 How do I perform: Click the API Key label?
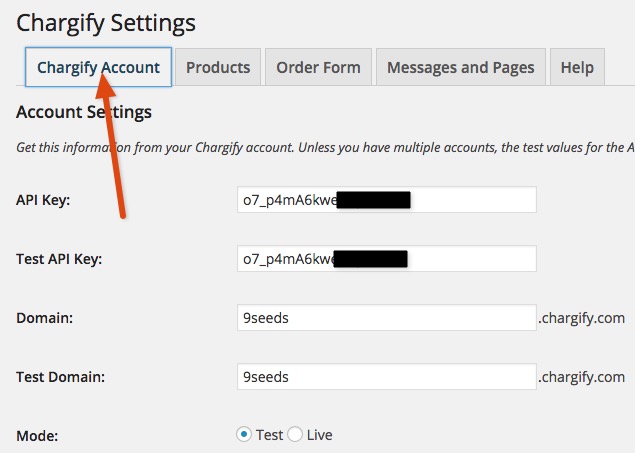43,200
